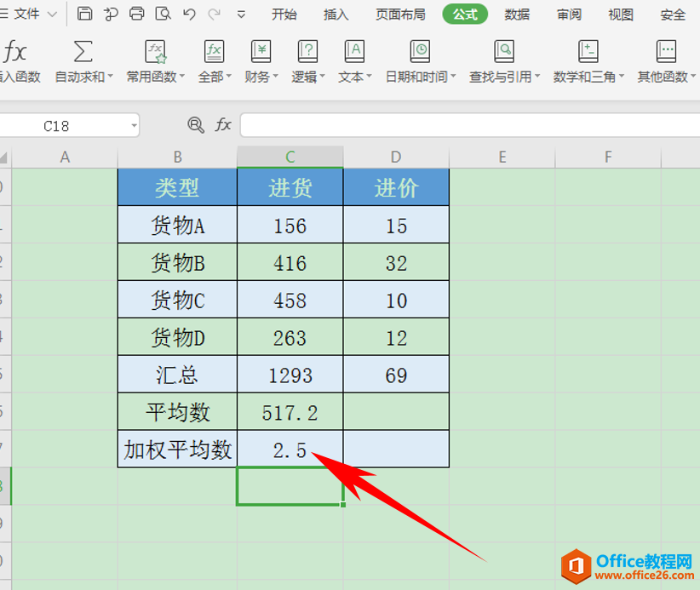Click the Redo arrow icon
The width and height of the screenshot is (700, 590).
coord(215,14)
